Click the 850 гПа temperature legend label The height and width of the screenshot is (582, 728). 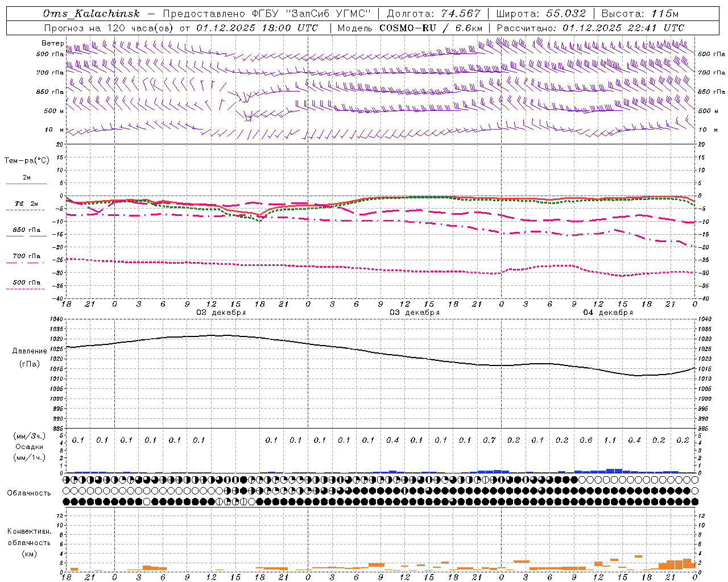pos(27,230)
